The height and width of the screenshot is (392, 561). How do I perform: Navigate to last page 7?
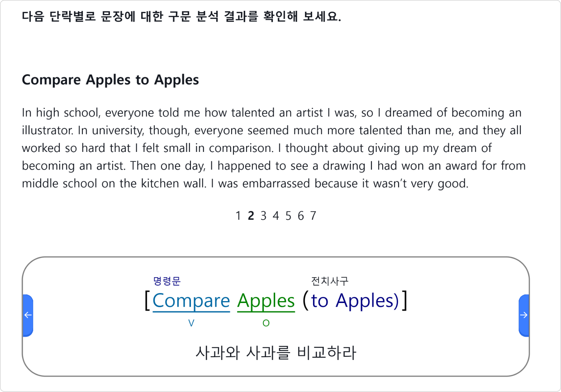coord(313,216)
